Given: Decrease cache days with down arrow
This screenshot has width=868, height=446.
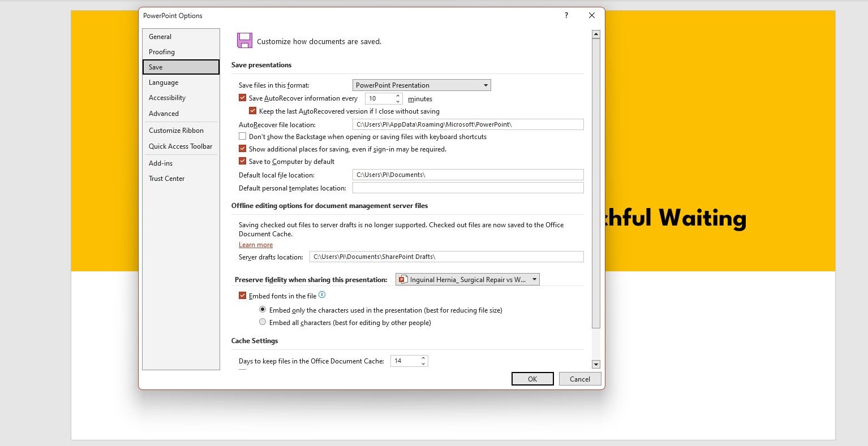Looking at the screenshot, I should [x=423, y=363].
